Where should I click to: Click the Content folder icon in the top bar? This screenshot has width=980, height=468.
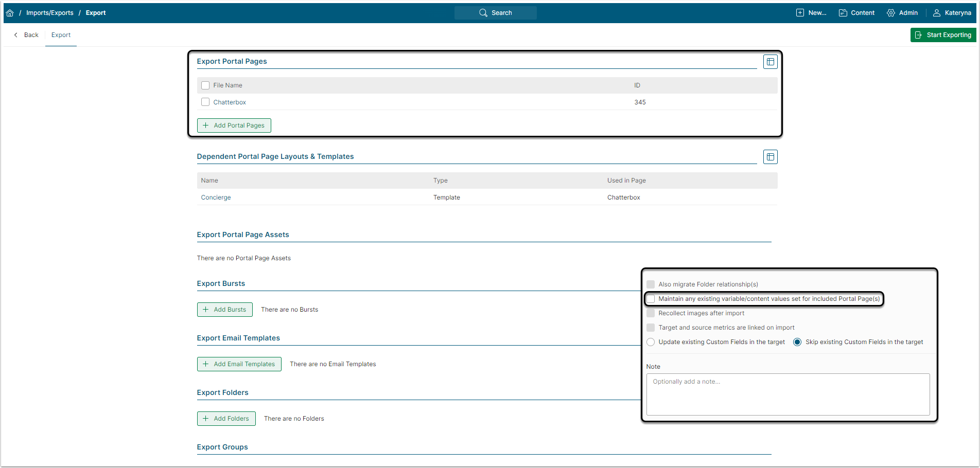(843, 13)
